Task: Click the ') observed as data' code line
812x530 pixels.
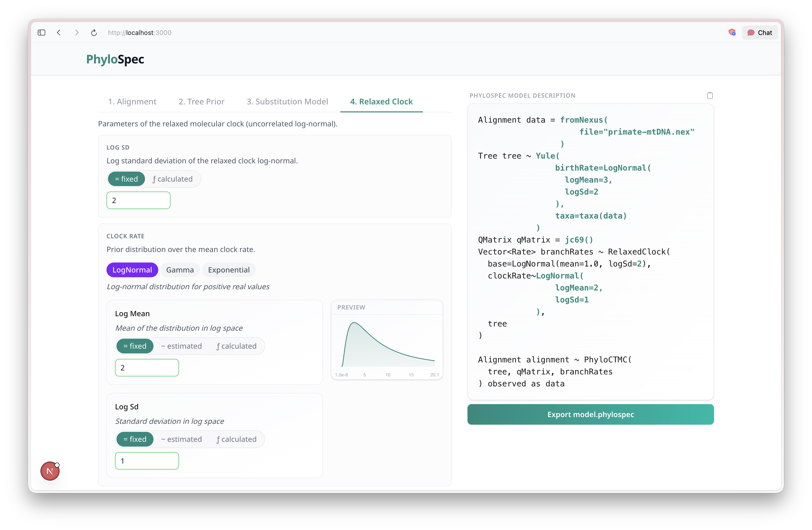Action: (521, 383)
